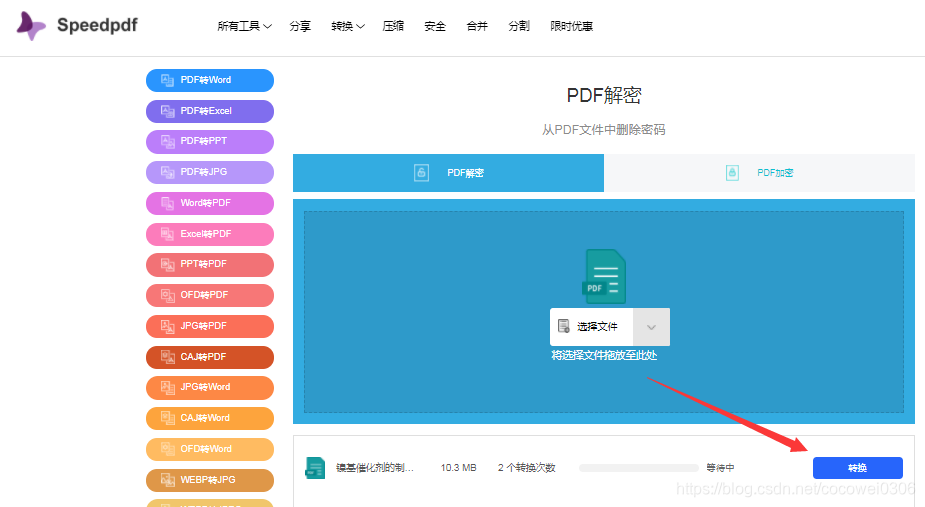Click the OFD转Word label text
This screenshot has height=507, width=925.
click(x=206, y=449)
